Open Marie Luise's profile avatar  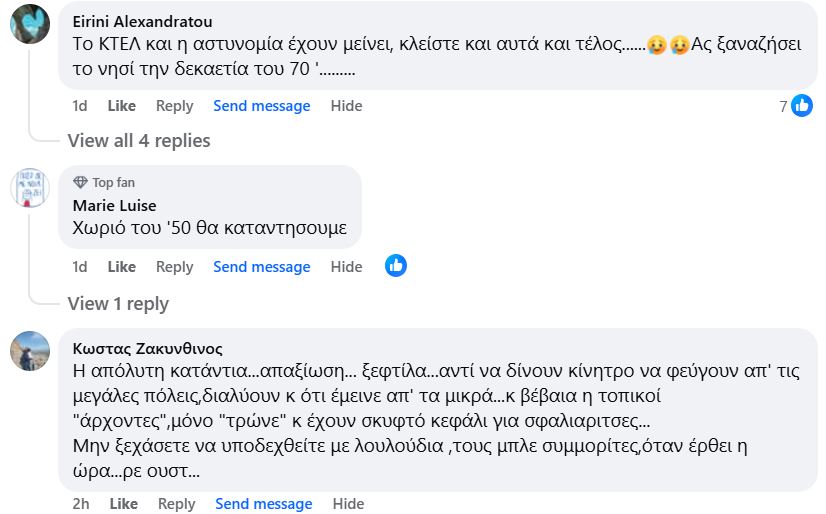(30, 187)
